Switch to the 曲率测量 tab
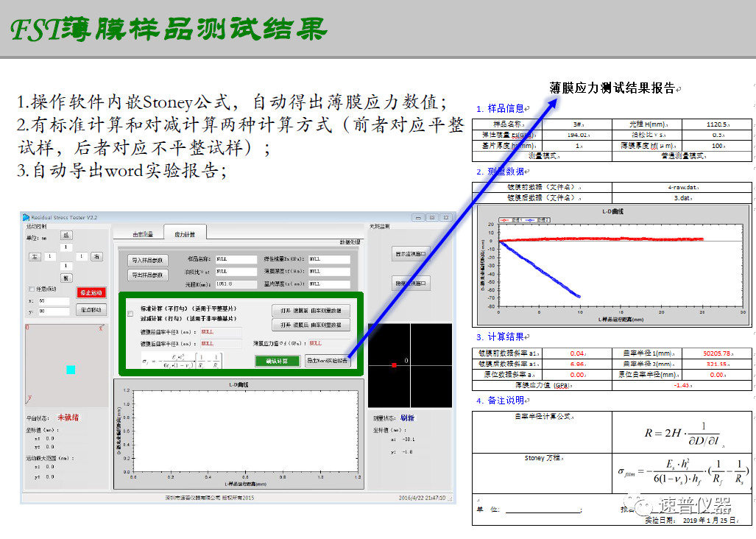Viewport: 756px width, 539px height. click(143, 234)
